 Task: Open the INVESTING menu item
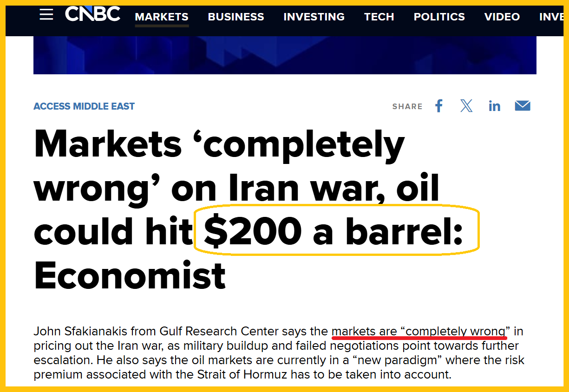(314, 17)
